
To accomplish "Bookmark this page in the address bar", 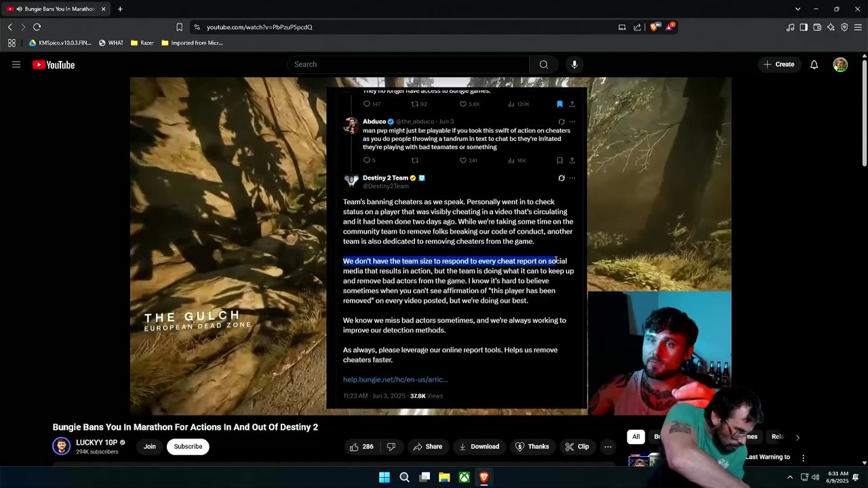I will click(x=179, y=27).
